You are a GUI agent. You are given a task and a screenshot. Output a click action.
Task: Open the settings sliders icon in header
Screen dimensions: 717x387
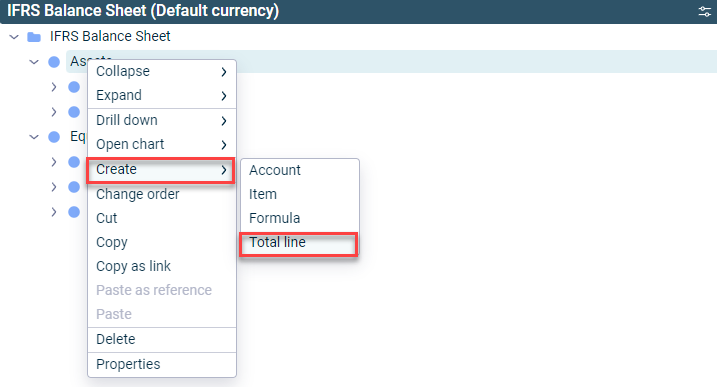click(x=705, y=11)
